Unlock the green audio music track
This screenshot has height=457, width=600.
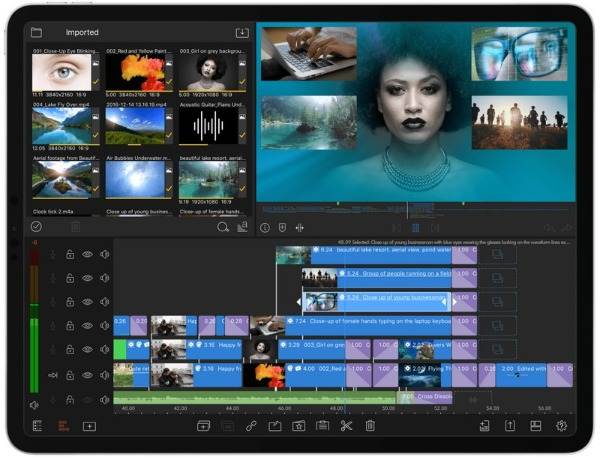pyautogui.click(x=70, y=400)
